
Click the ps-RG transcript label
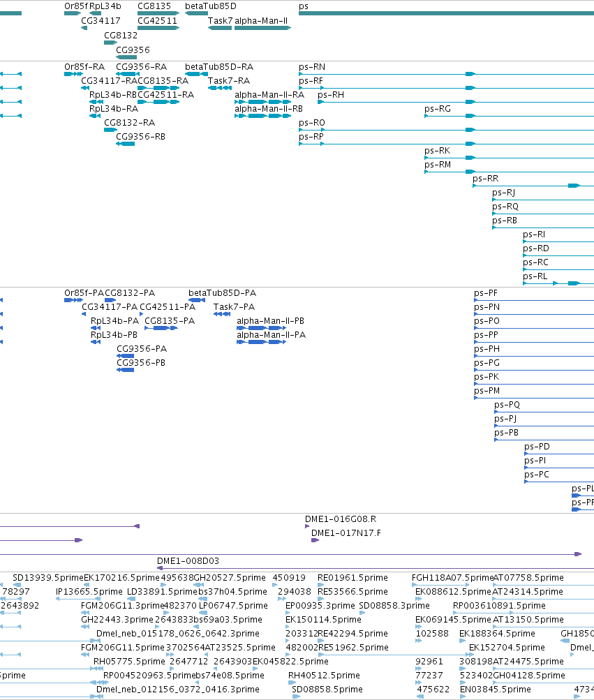pos(438,108)
